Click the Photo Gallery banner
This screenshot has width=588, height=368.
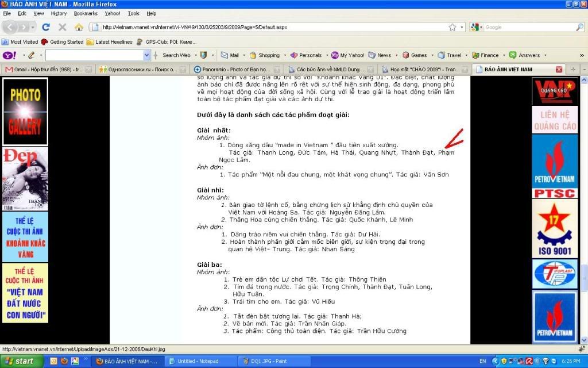pyautogui.click(x=25, y=112)
